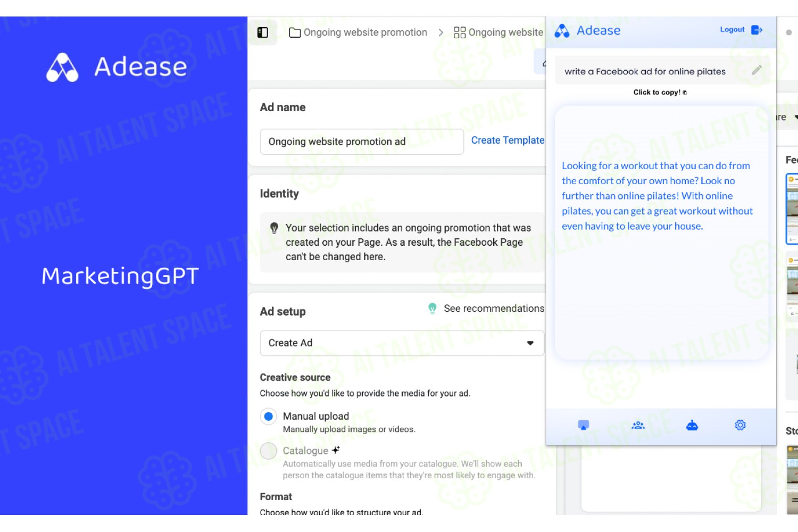
Task: Click the MarketingGPT text on blue panel
Action: pos(120,276)
